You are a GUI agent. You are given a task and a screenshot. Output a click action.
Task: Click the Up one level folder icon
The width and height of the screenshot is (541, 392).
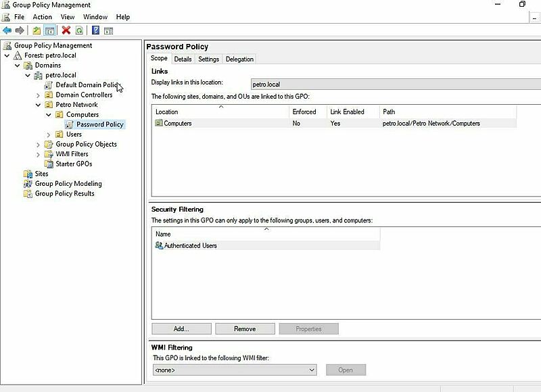tap(35, 29)
